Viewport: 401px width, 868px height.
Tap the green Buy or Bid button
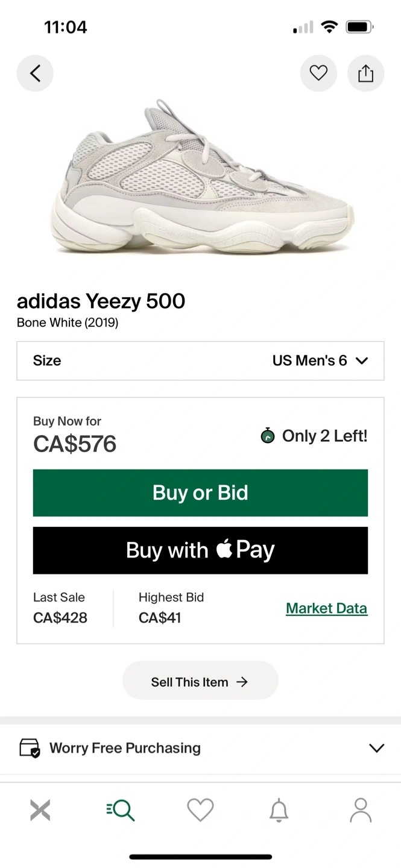[x=200, y=492]
